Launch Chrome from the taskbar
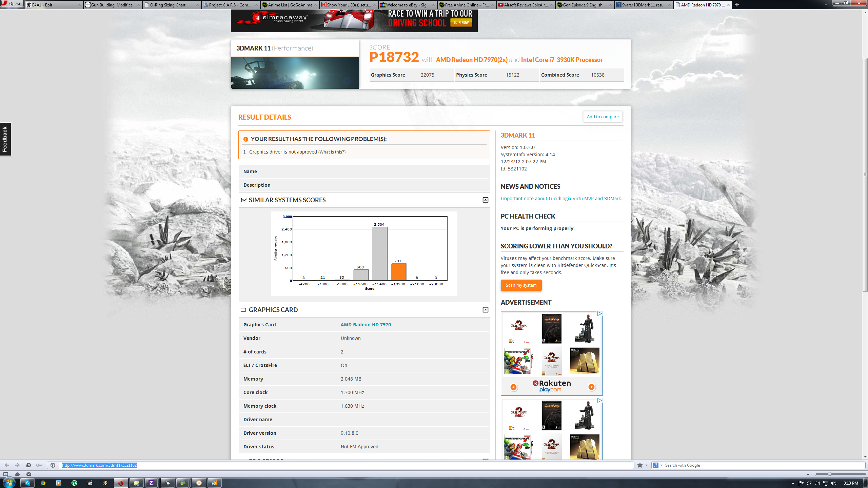This screenshot has height=488, width=868. pyautogui.click(x=43, y=483)
